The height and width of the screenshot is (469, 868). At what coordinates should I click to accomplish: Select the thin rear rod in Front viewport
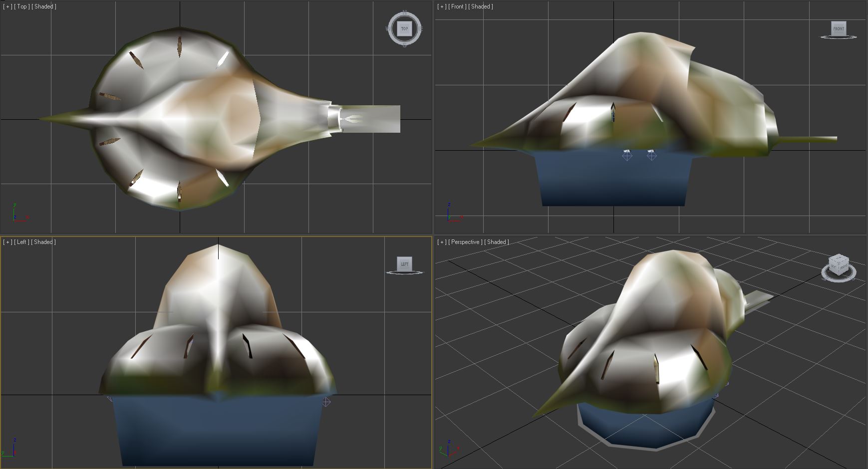(807, 139)
